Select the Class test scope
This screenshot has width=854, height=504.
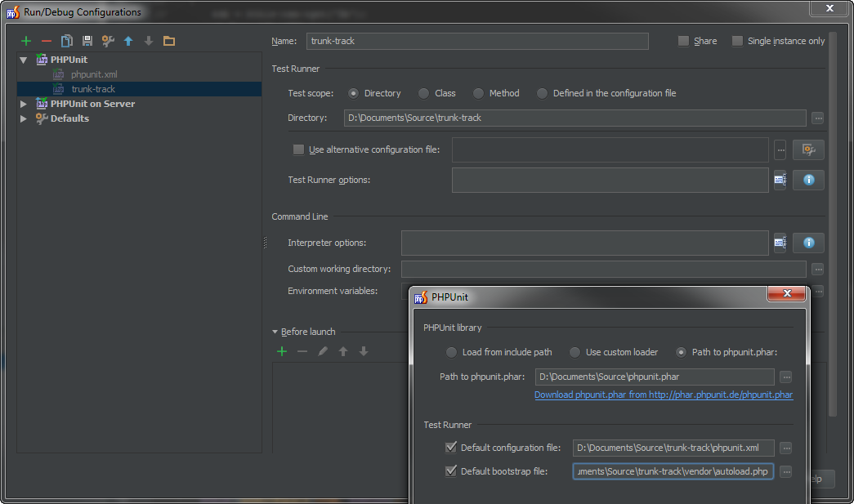[x=423, y=93]
